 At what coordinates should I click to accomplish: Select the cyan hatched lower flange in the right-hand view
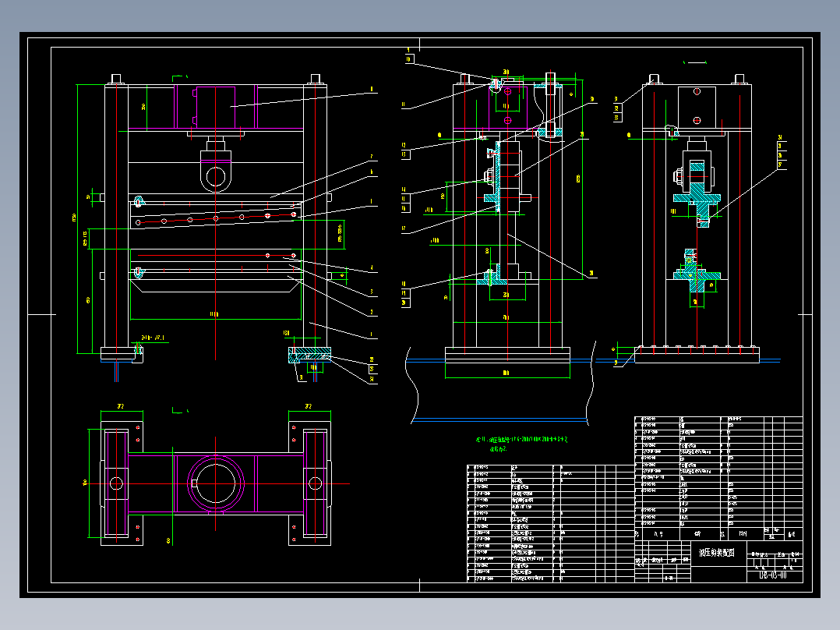(697, 274)
